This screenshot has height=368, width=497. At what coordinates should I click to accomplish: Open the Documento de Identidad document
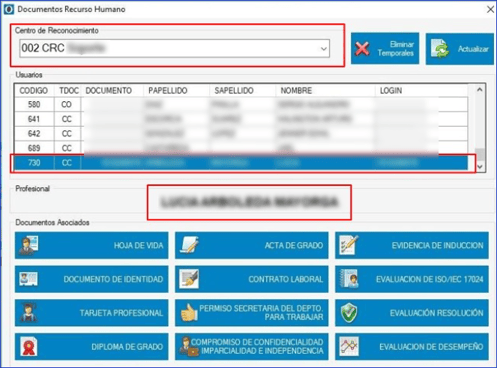tap(92, 279)
